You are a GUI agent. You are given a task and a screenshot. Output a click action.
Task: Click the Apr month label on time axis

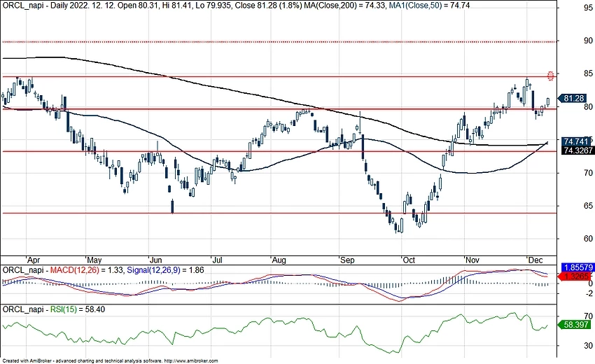click(x=34, y=260)
